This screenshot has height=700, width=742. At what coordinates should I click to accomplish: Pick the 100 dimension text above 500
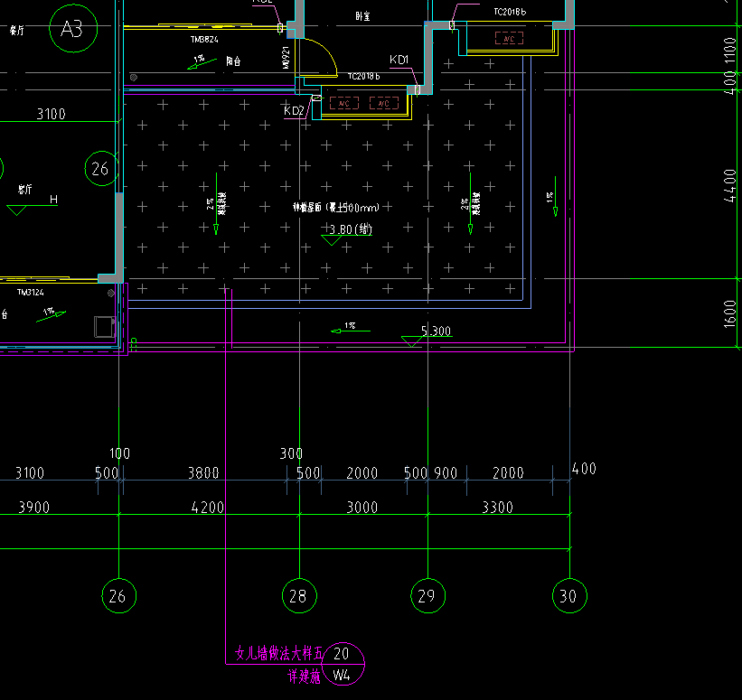(119, 453)
